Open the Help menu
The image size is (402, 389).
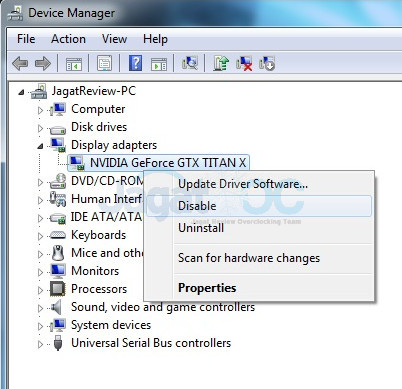155,39
